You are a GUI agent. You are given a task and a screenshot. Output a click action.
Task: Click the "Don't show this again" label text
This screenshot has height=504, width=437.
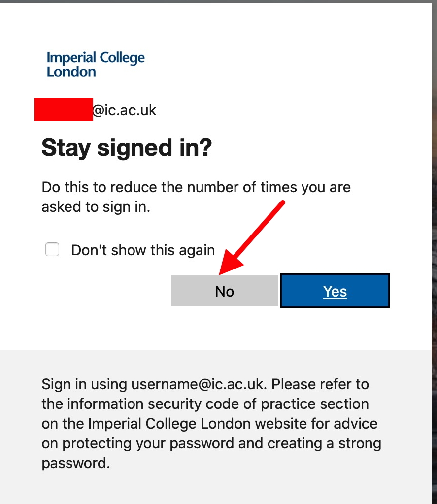point(143,250)
